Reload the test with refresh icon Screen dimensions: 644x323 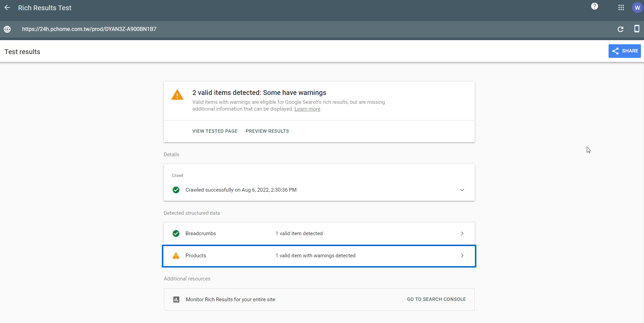click(x=620, y=29)
